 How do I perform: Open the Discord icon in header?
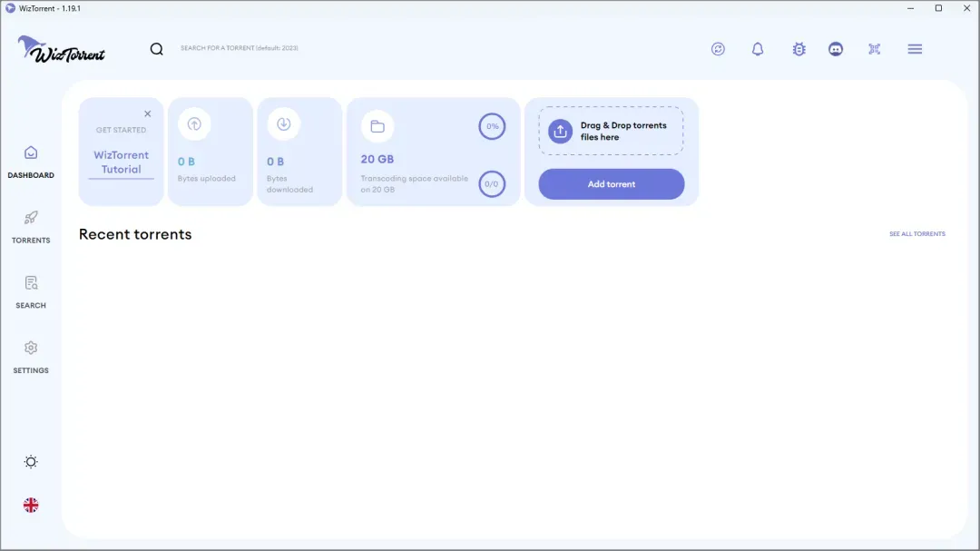pyautogui.click(x=836, y=49)
